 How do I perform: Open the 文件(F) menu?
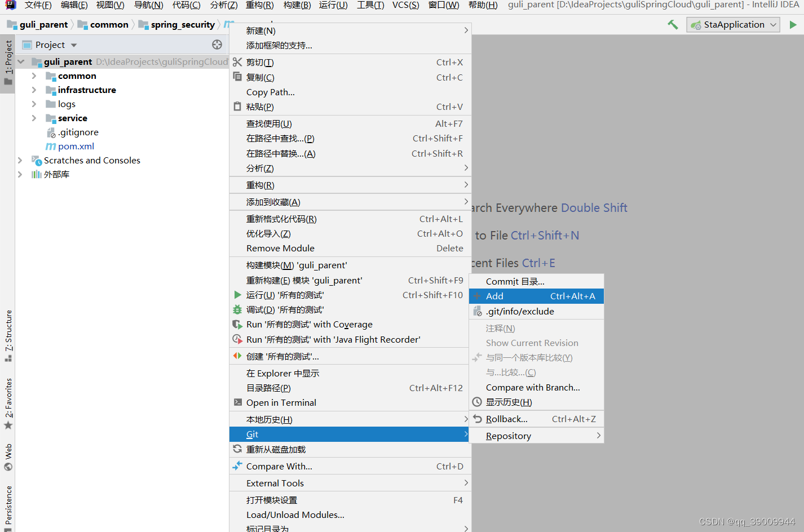(38, 5)
